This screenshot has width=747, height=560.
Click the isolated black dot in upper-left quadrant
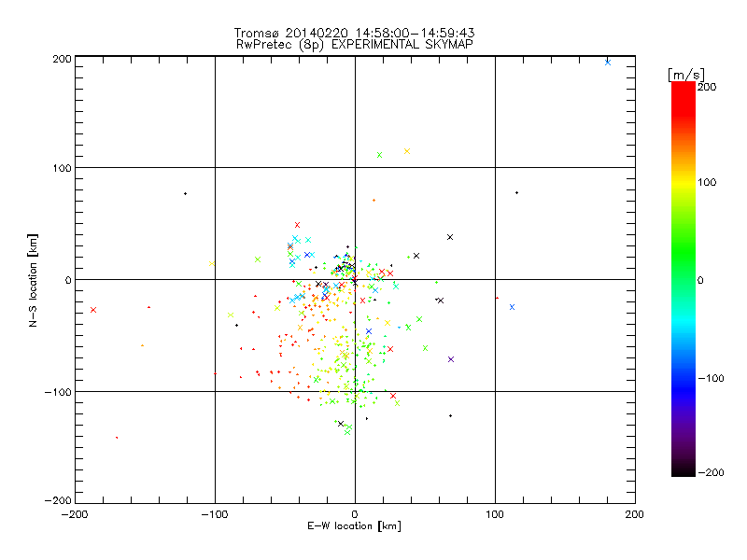click(185, 194)
